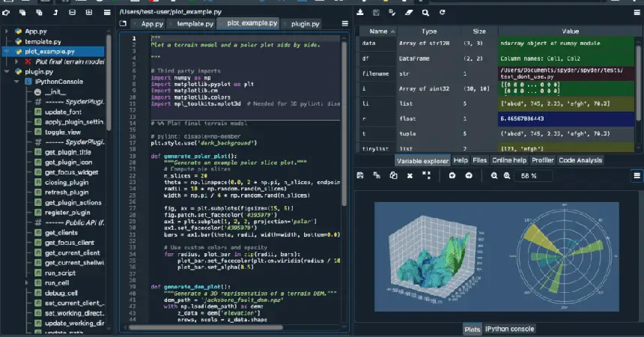Select the plot_example.py editor tab
The width and height of the screenshot is (644, 337).
coord(248,23)
